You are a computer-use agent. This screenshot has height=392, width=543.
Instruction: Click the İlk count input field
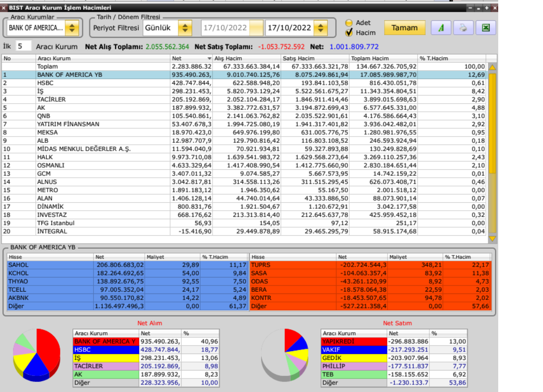coord(23,46)
